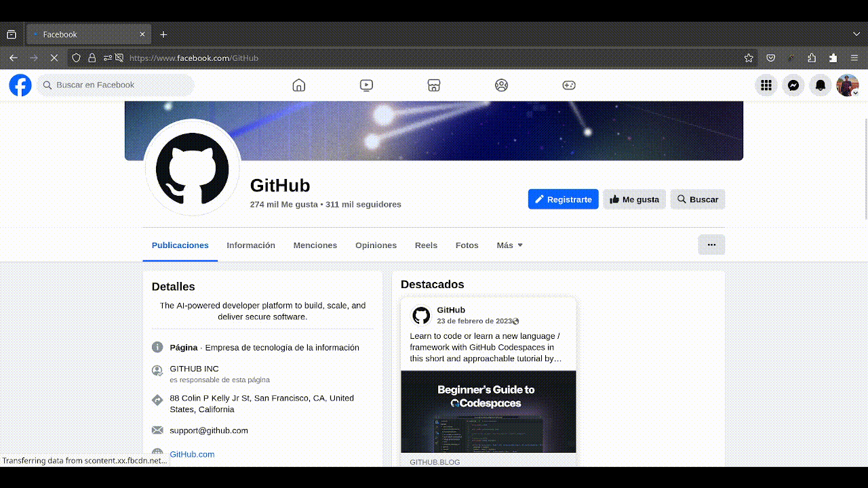
Task: Click the GitHub avatar in the featured post
Action: coord(421,315)
